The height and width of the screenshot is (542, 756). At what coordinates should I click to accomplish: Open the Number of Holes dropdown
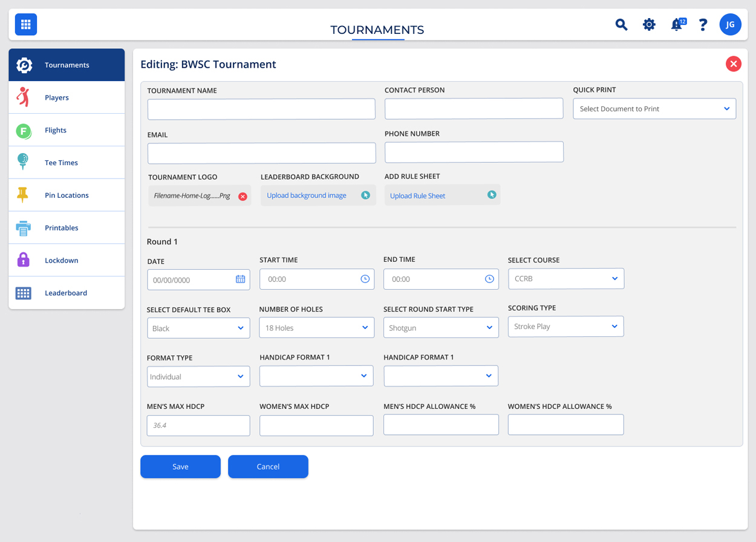(316, 328)
